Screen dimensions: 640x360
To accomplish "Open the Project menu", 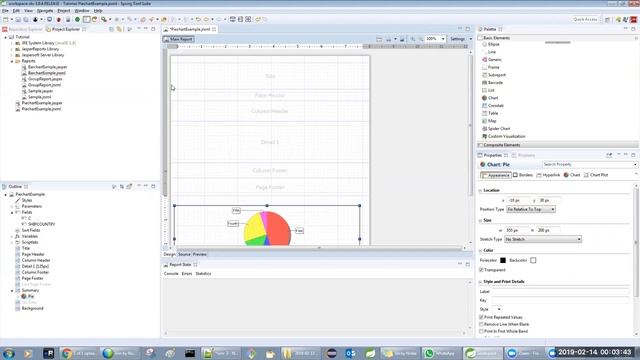I will [63, 11].
